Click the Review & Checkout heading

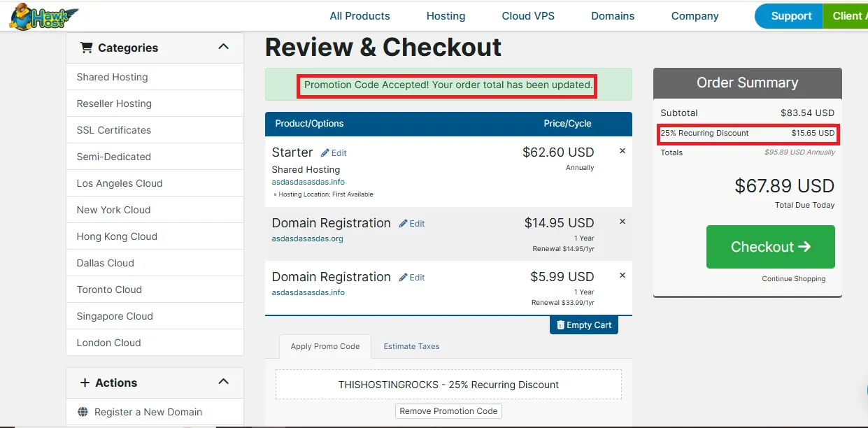pyautogui.click(x=383, y=47)
